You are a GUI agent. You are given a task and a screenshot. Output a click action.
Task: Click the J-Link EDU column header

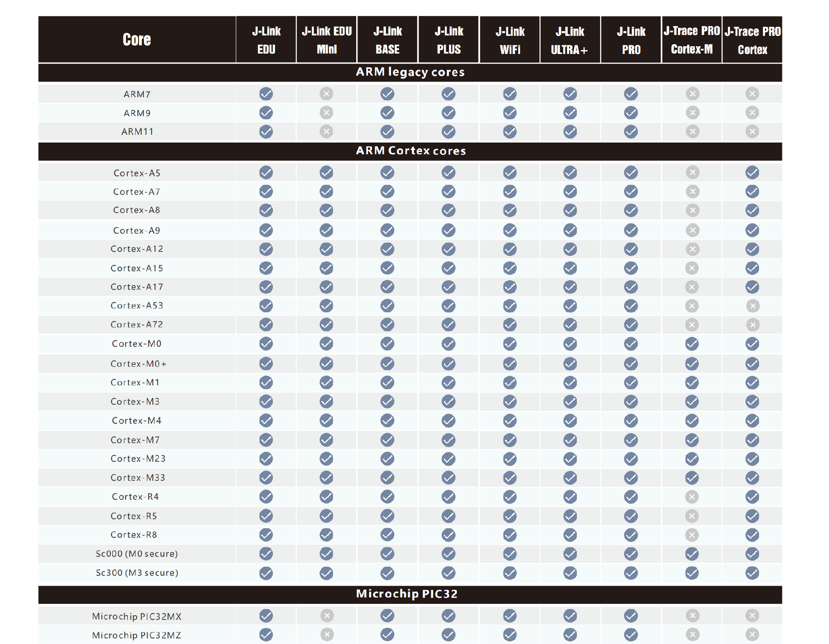click(266, 40)
